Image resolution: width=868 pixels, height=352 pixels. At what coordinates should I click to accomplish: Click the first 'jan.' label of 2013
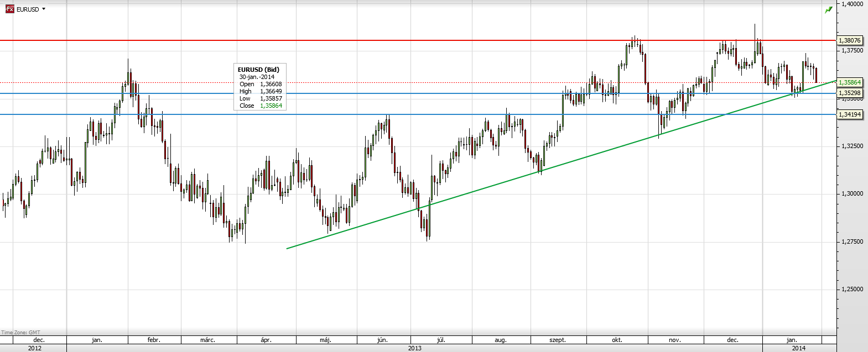(x=97, y=340)
